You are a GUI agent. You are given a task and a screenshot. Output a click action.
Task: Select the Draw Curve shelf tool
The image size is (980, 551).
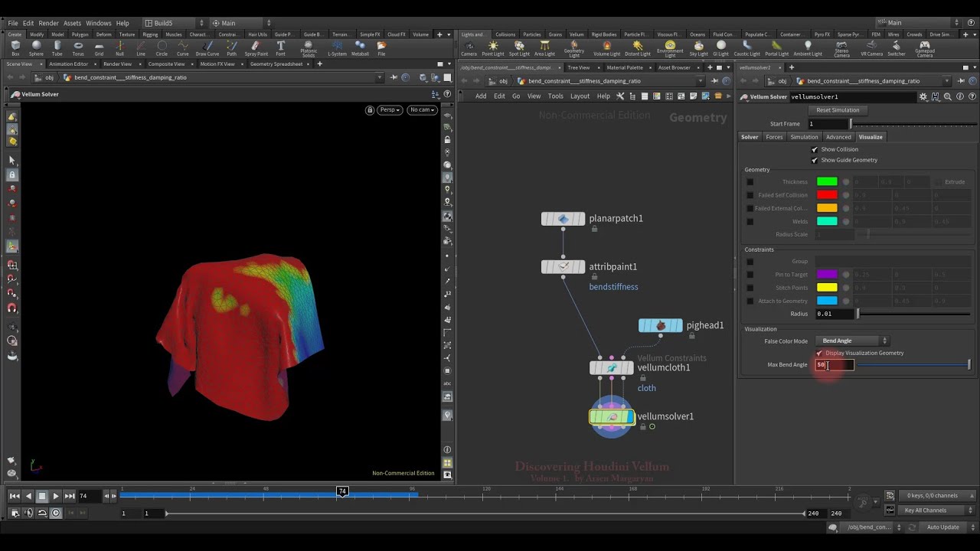click(207, 48)
